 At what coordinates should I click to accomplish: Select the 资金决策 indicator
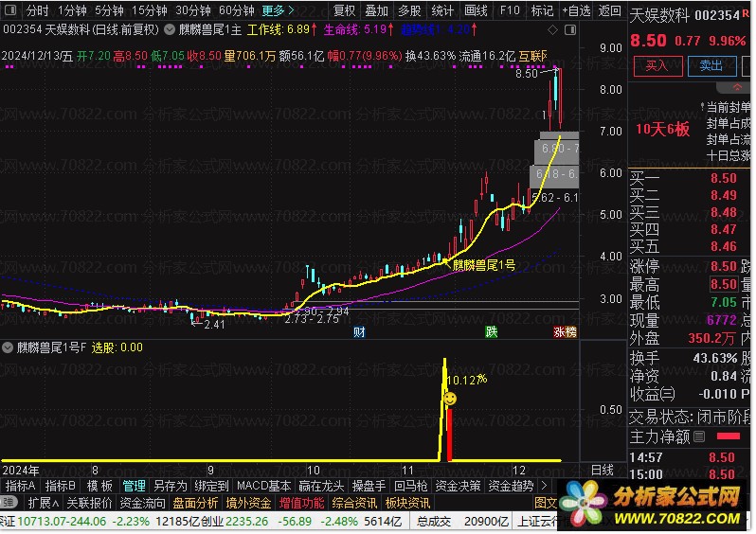point(458,486)
